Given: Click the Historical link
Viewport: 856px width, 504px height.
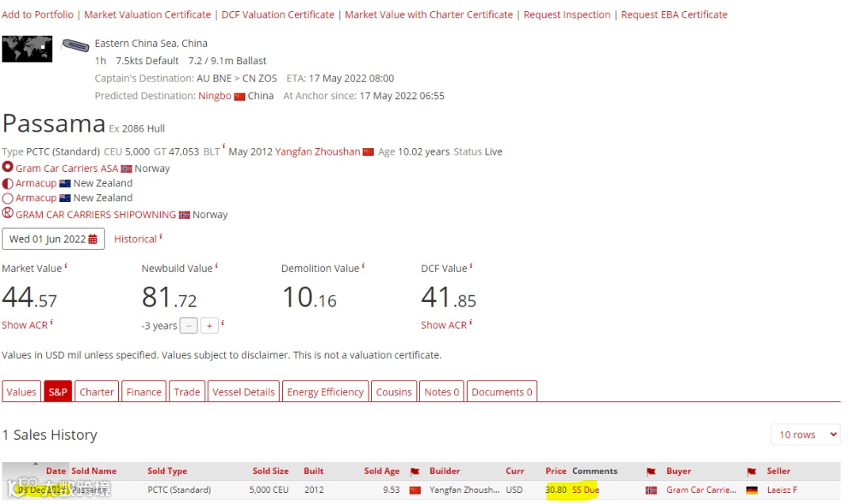Looking at the screenshot, I should 136,239.
